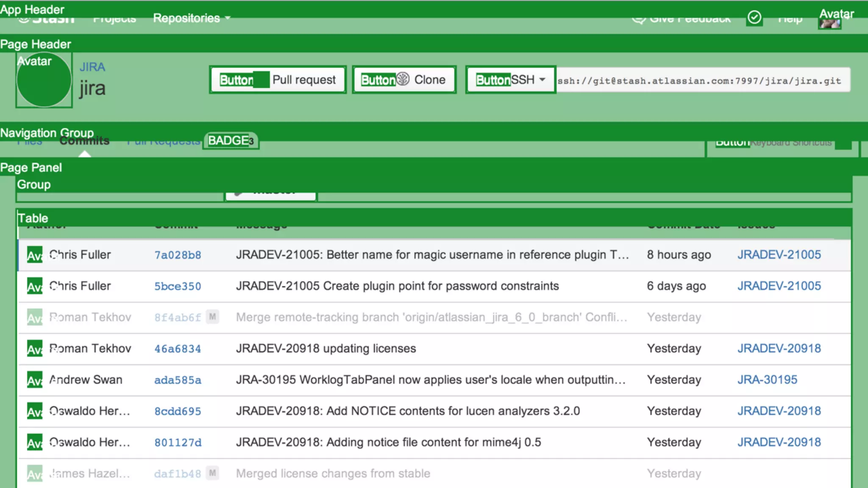
Task: Click the Clone button icon
Action: click(x=403, y=79)
